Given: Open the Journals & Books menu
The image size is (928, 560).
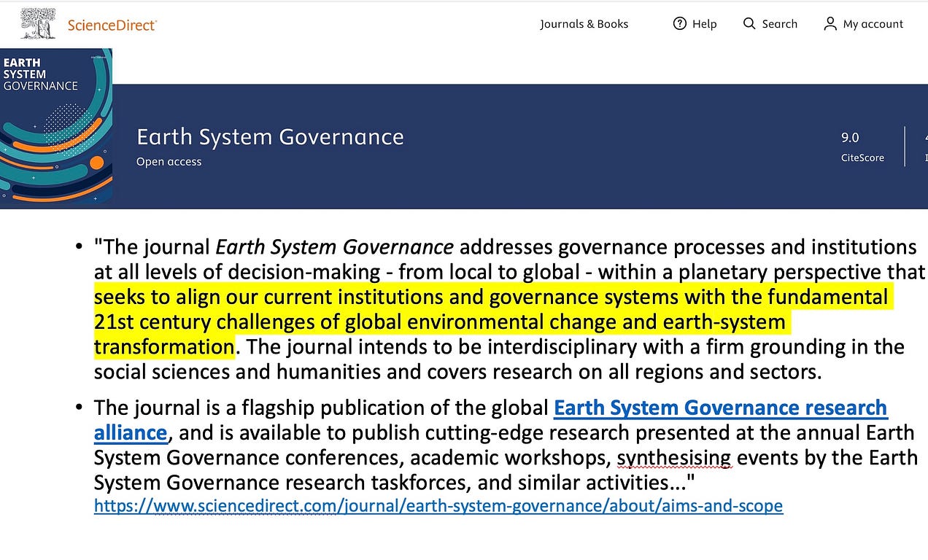Looking at the screenshot, I should point(584,24).
